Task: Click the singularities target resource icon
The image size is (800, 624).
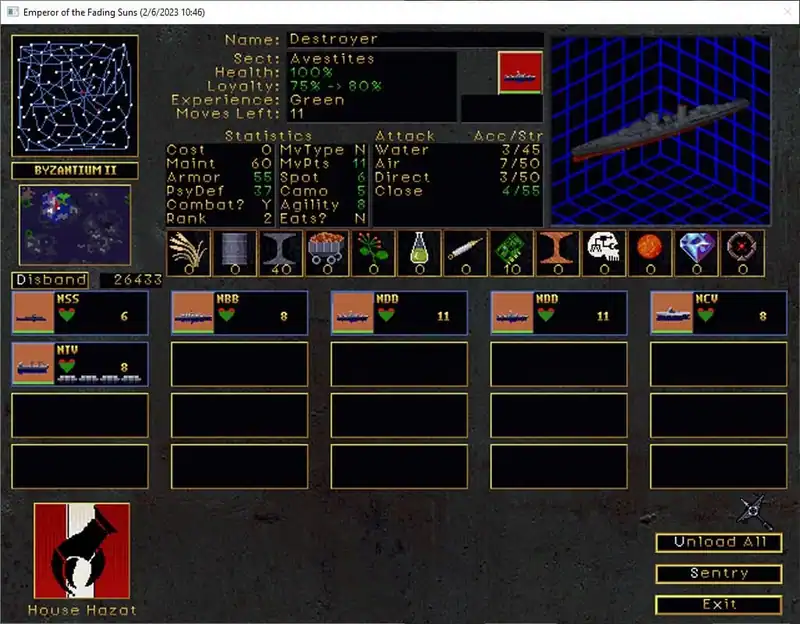Action: coord(742,253)
